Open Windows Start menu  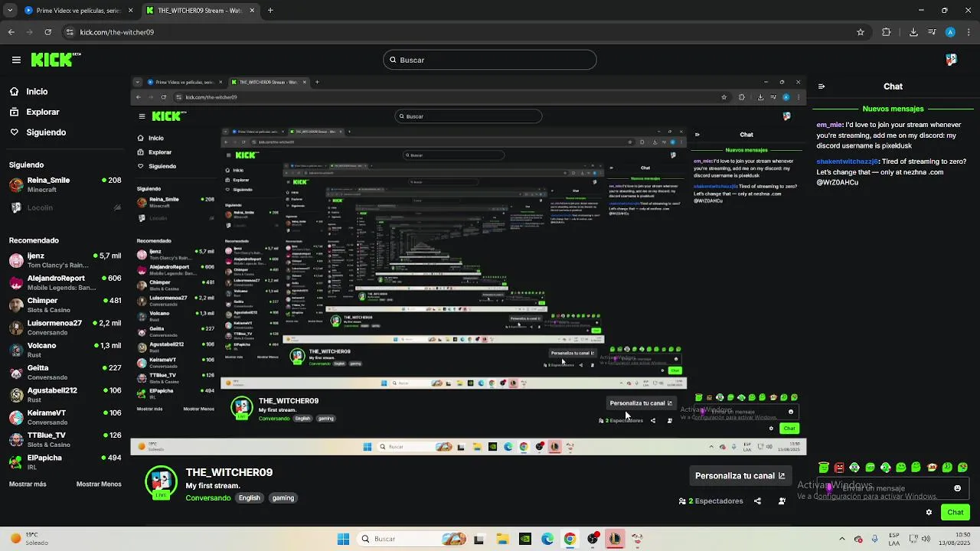pyautogui.click(x=344, y=539)
